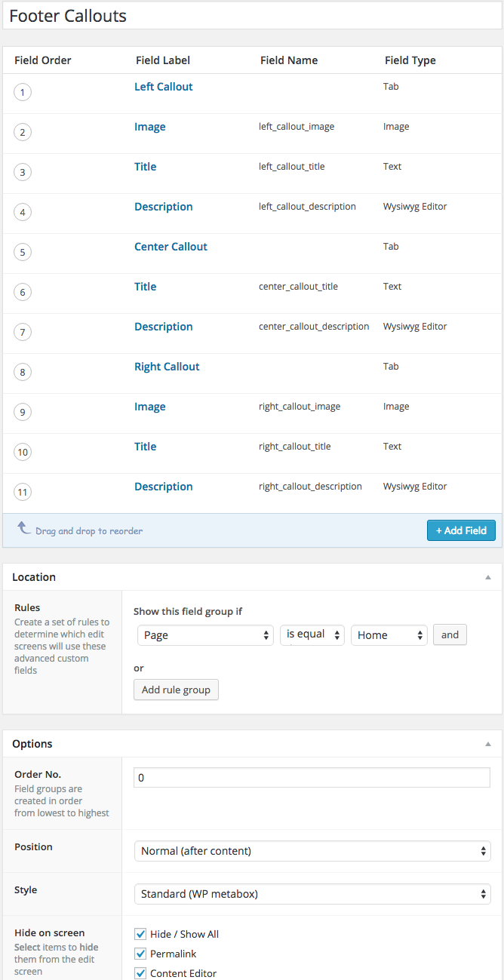Uncheck the Hide / Show All checkbox
The width and height of the screenshot is (504, 980).
coord(140,934)
